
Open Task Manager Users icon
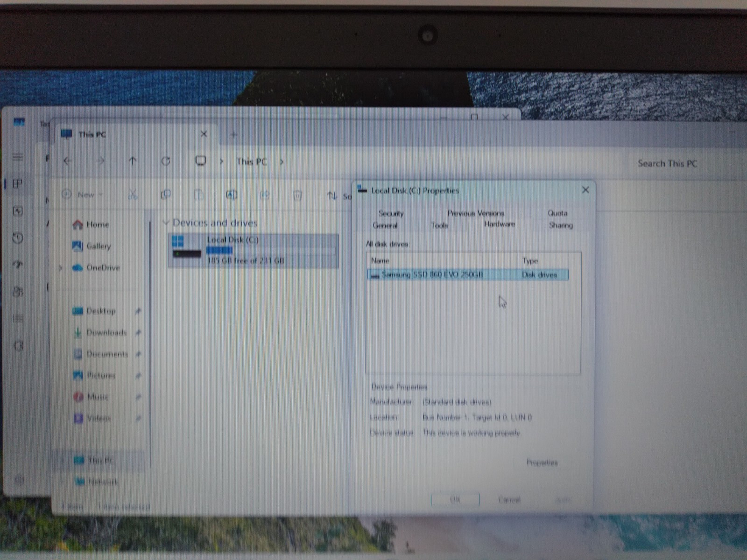pos(18,292)
